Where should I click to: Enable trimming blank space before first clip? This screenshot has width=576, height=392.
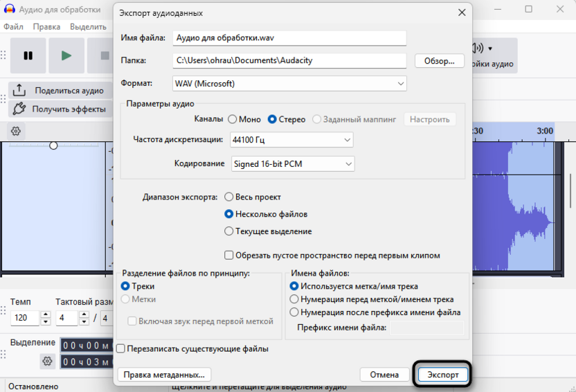click(x=229, y=256)
